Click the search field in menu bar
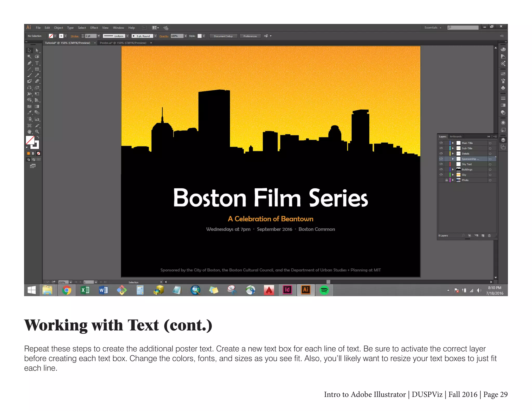The image size is (532, 411). (x=463, y=28)
